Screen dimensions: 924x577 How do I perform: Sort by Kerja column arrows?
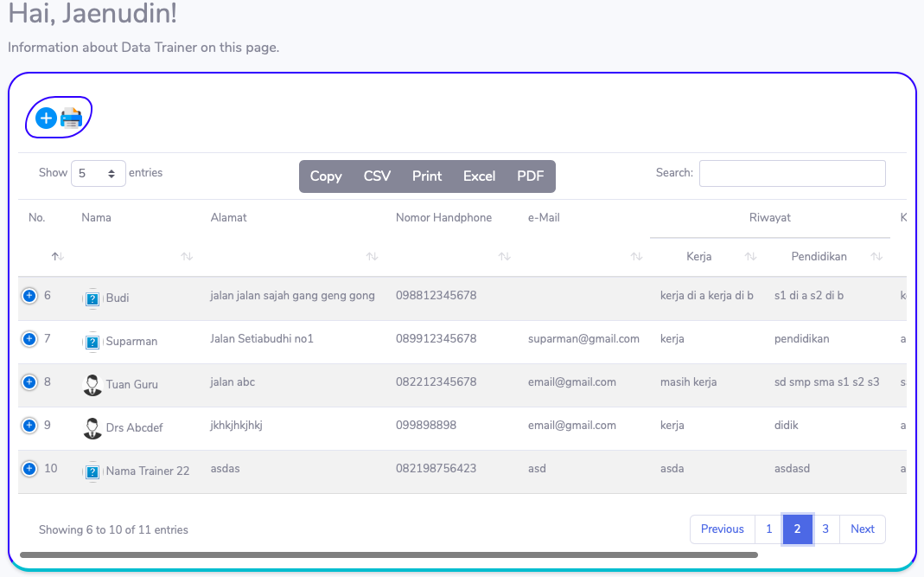click(750, 256)
